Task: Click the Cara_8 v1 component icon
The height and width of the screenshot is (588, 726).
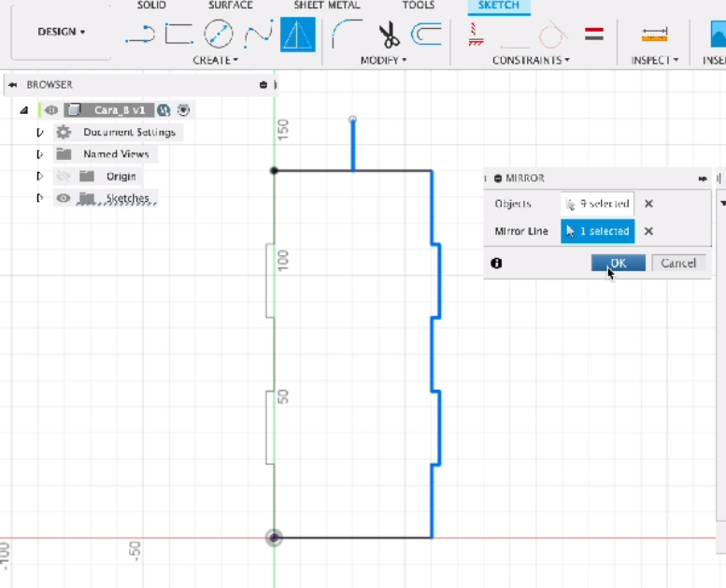Action: [x=74, y=109]
